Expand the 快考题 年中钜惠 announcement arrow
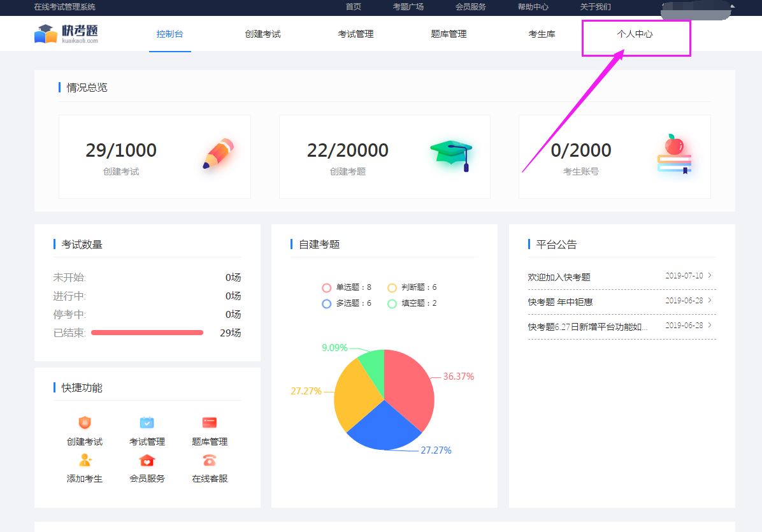This screenshot has width=762, height=532. [x=710, y=301]
